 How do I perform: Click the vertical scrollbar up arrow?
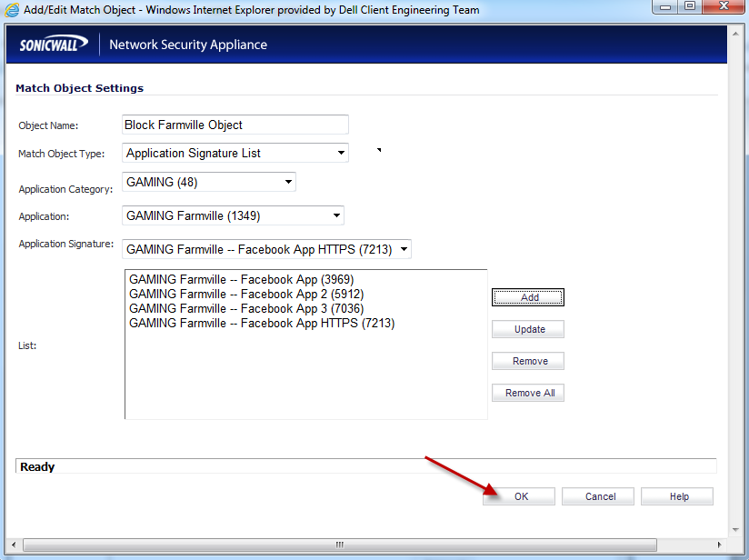735,34
